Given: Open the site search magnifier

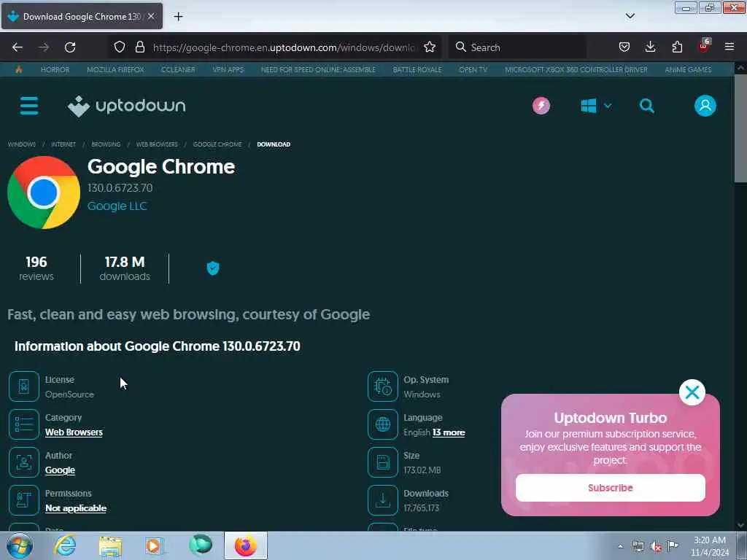Looking at the screenshot, I should [646, 106].
